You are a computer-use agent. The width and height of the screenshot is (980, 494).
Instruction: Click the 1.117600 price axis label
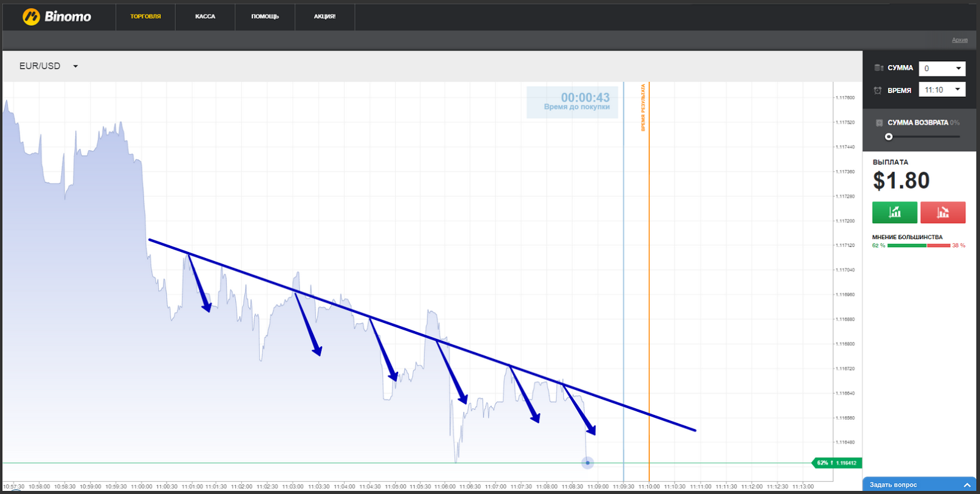(845, 97)
